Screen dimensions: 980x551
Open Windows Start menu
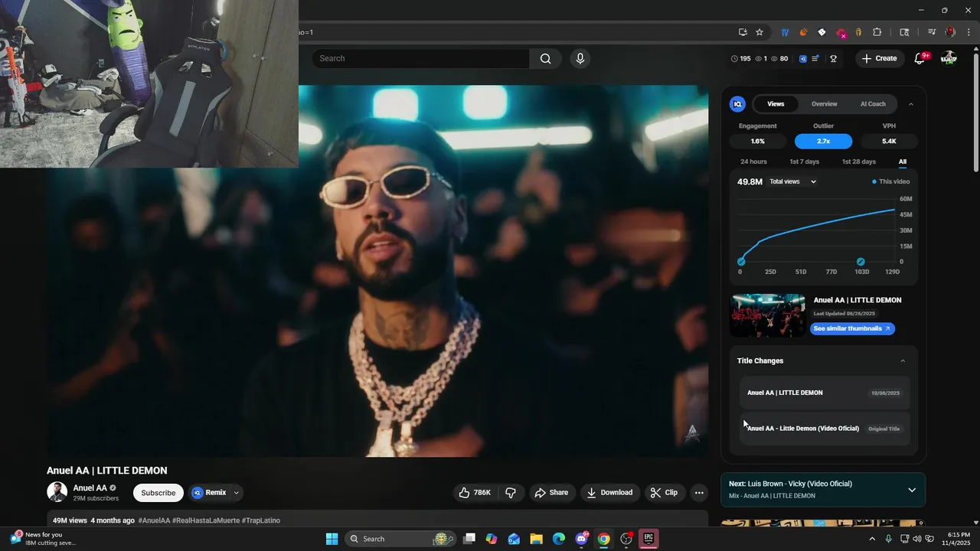[332, 539]
